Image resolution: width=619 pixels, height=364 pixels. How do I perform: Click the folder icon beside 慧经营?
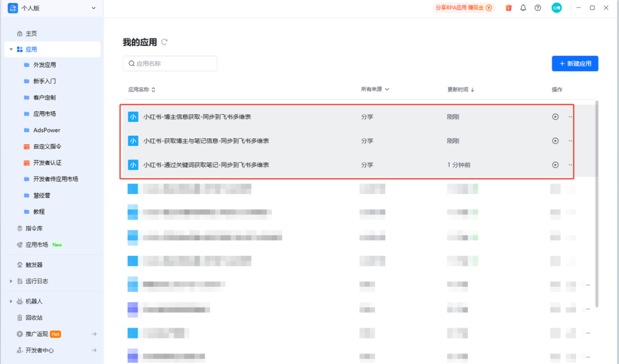pyautogui.click(x=26, y=195)
